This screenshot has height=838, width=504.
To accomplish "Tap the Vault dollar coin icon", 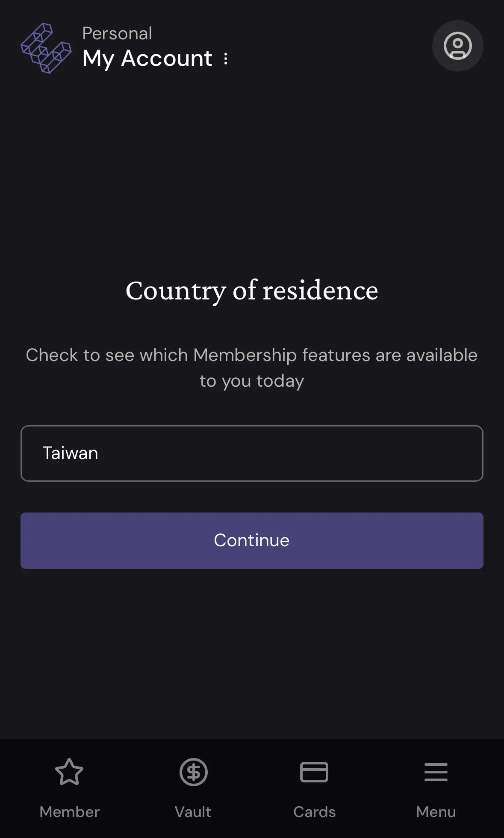I will coord(193,772).
